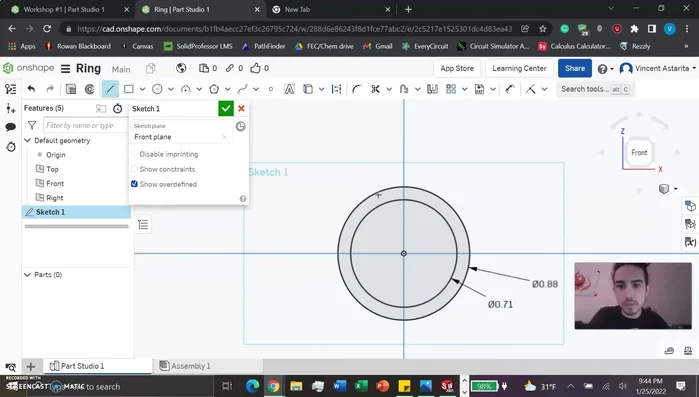Add new tab with plus button

coord(408,9)
